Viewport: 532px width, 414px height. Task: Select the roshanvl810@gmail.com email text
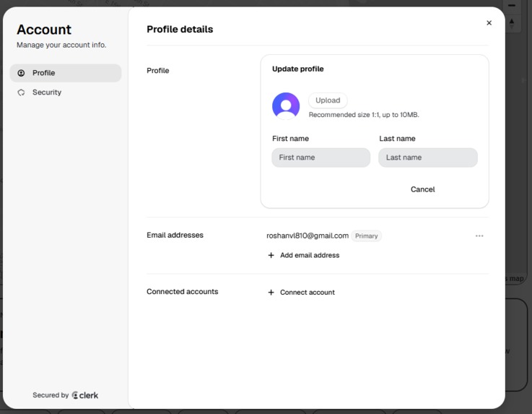tap(308, 236)
